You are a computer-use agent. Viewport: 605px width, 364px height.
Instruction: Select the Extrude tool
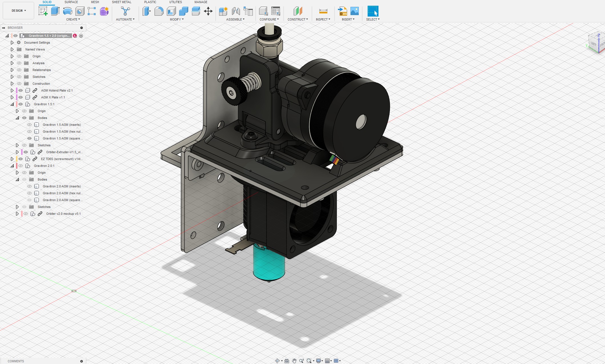(x=55, y=11)
